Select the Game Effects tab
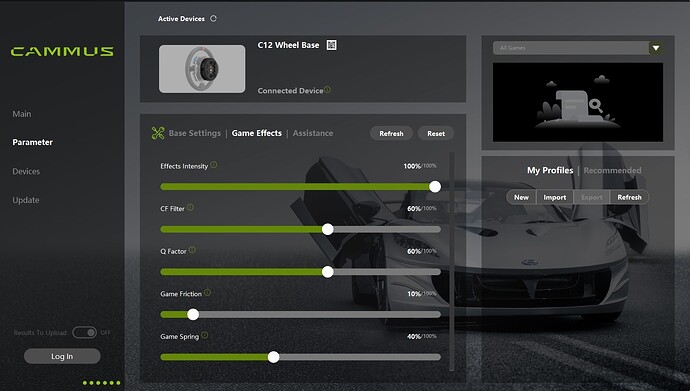The width and height of the screenshot is (690, 391). [257, 133]
